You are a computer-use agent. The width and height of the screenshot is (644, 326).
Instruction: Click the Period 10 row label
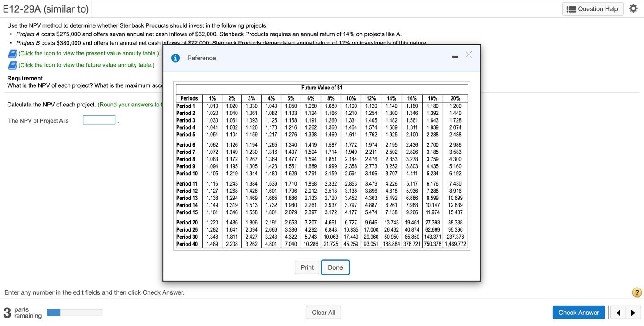pos(187,174)
